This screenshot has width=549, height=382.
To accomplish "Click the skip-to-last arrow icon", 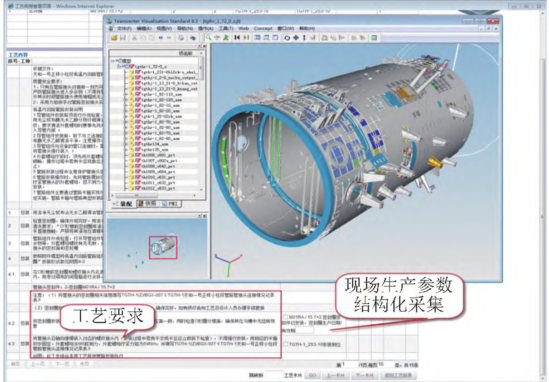I will [x=246, y=38].
